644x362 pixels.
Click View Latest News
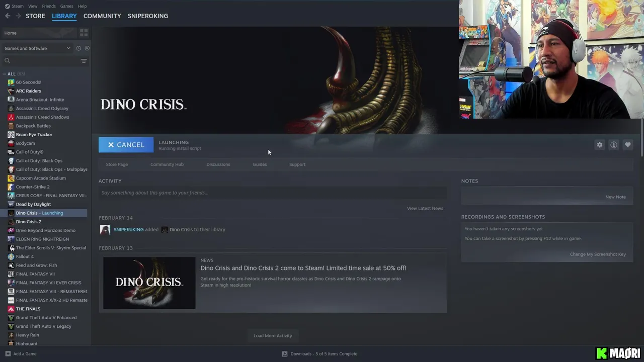[x=425, y=208]
